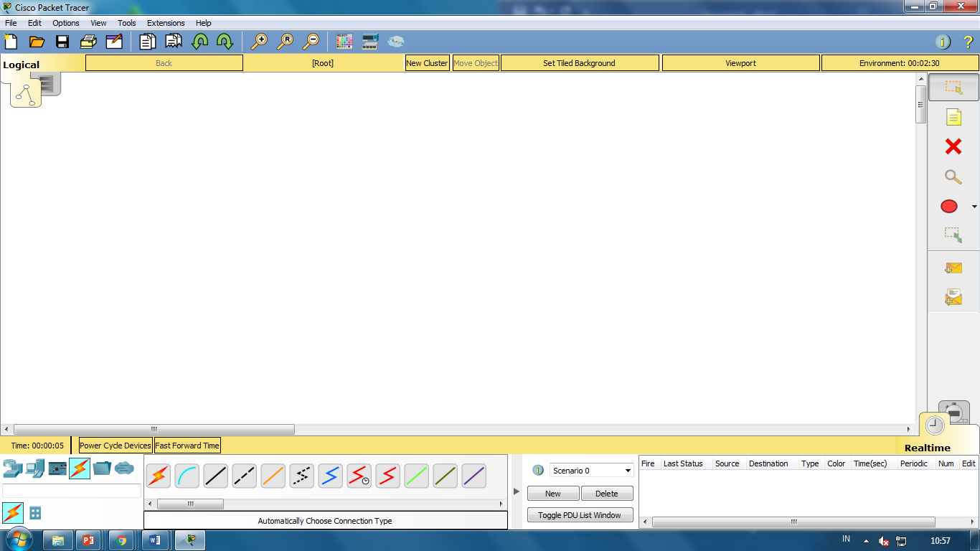
Task: Select the red ellipse drawing tool
Action: [x=949, y=207]
